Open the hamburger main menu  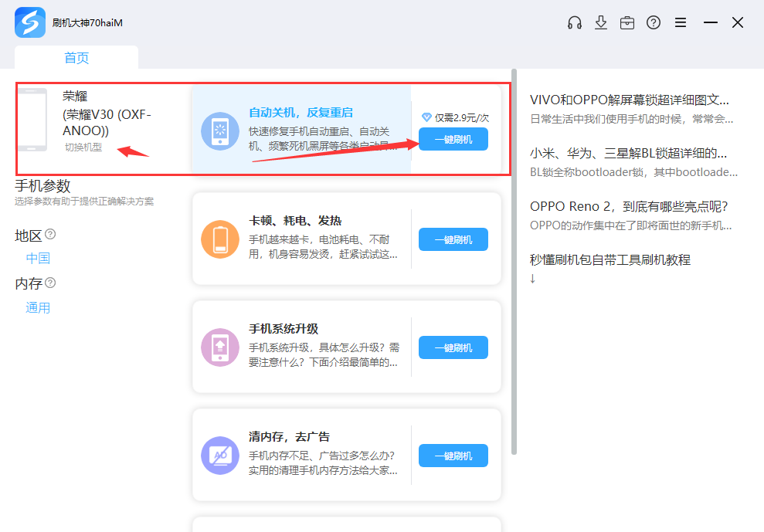[681, 22]
